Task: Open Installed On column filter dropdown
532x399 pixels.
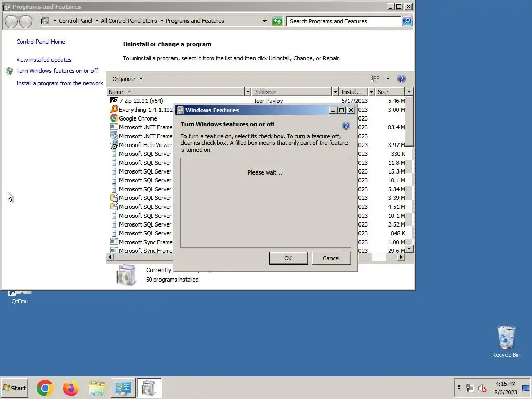Action: (371, 92)
